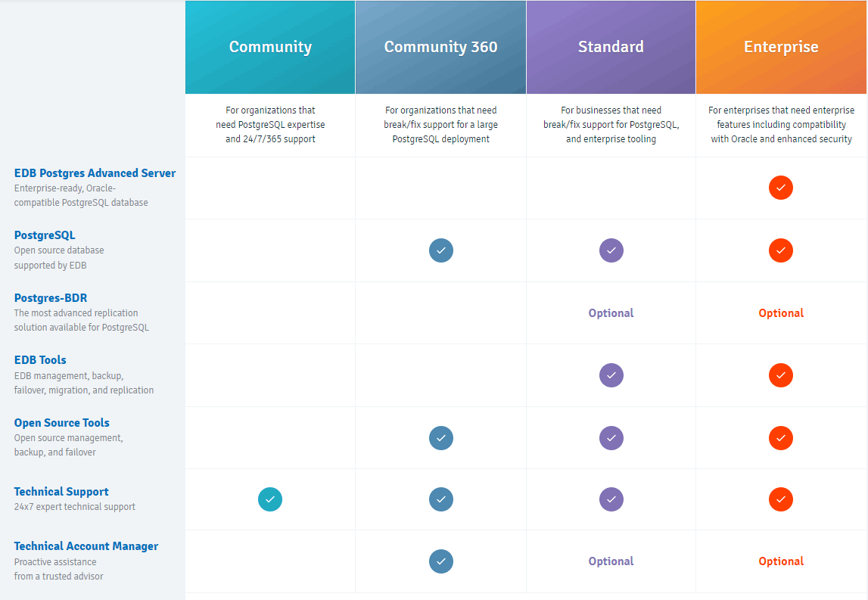Viewport: 868px width, 600px height.
Task: Click Community description 'need PostgreSQL expertise'
Action: tap(270, 125)
